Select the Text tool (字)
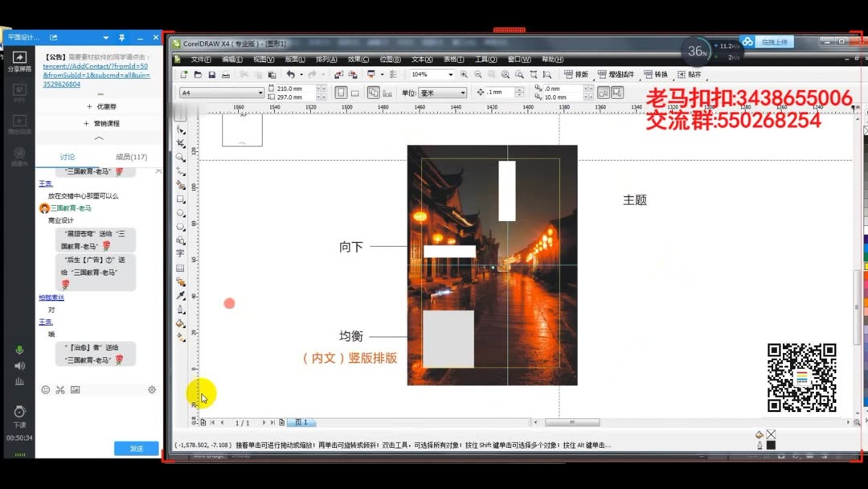This screenshot has width=868, height=489. (x=180, y=253)
